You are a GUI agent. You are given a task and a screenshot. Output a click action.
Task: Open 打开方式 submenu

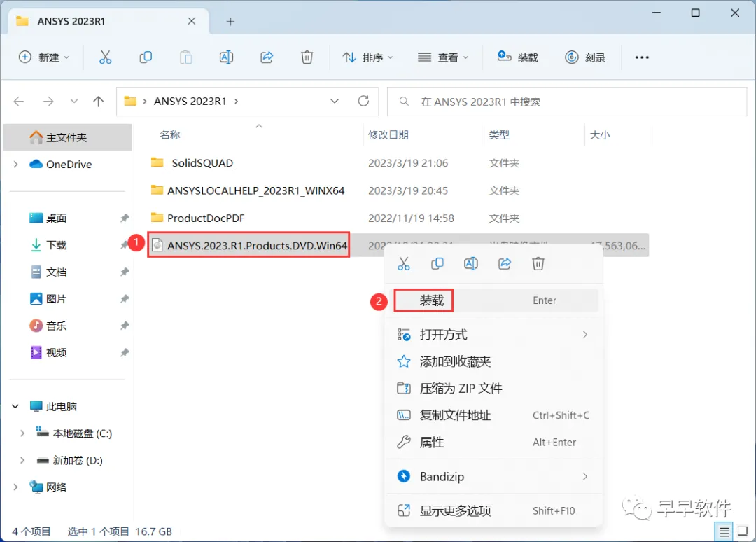(x=493, y=335)
